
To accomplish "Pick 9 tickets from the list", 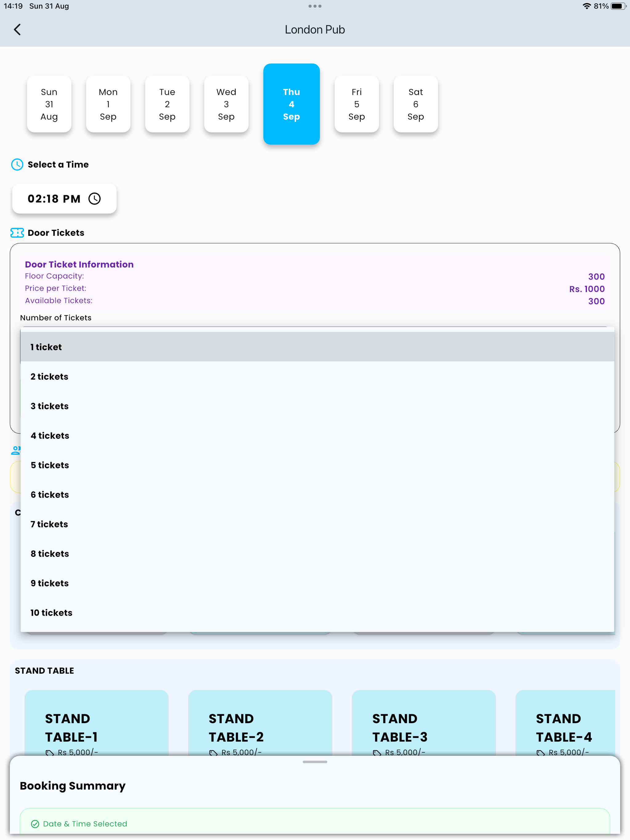I will point(317,583).
